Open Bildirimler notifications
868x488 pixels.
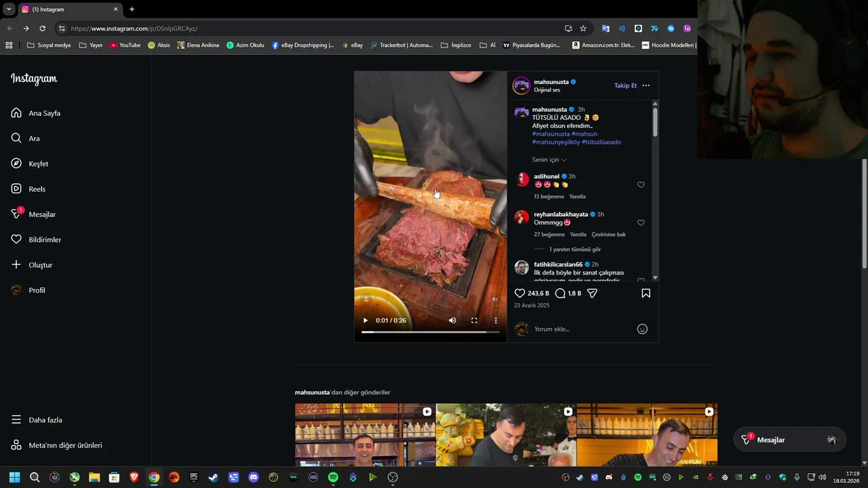tap(36, 239)
